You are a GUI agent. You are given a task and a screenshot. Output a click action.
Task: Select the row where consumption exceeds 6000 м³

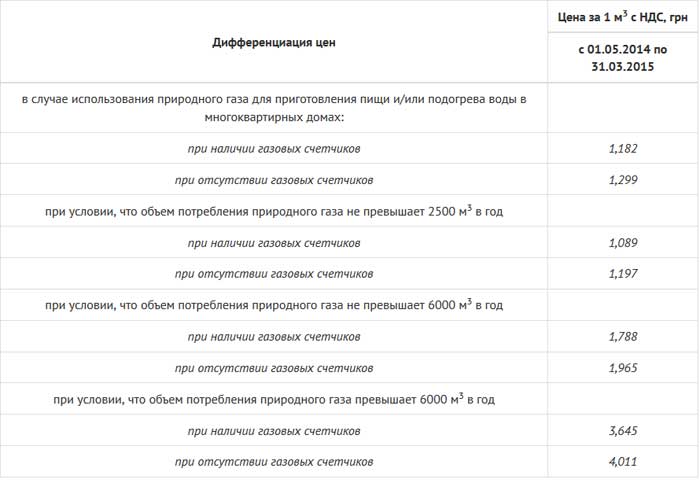(274, 399)
